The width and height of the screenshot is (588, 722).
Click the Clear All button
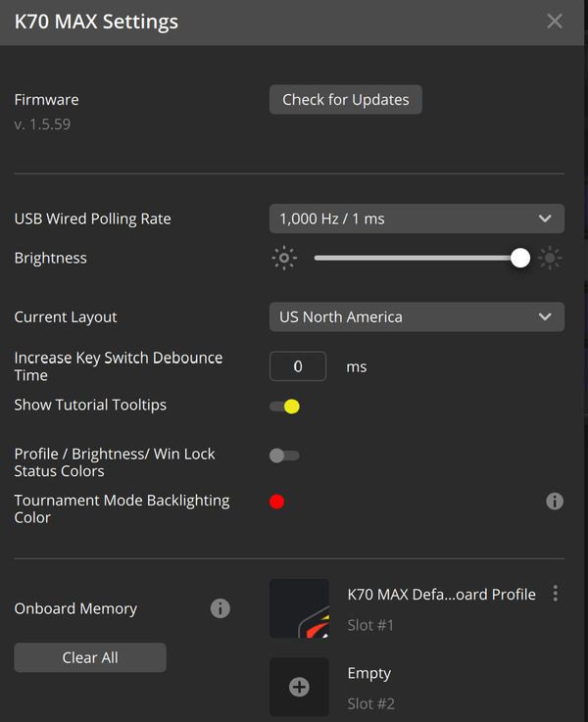[90, 657]
